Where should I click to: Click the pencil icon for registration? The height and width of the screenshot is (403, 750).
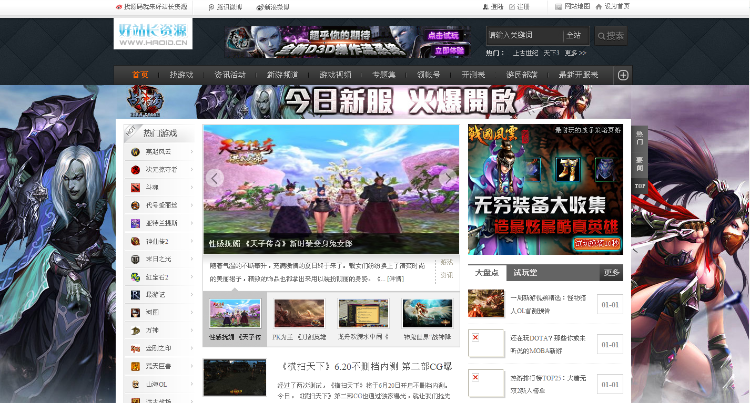coord(512,7)
